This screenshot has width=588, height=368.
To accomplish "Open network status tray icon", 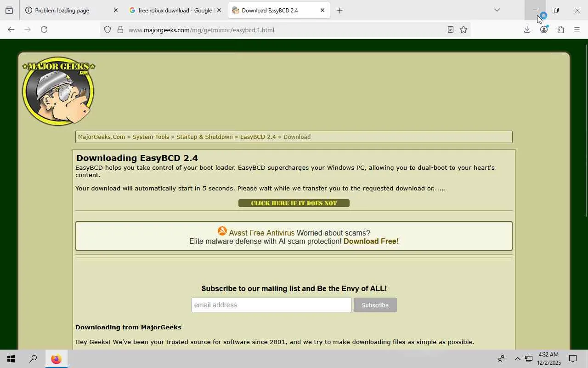I will 529,359.
